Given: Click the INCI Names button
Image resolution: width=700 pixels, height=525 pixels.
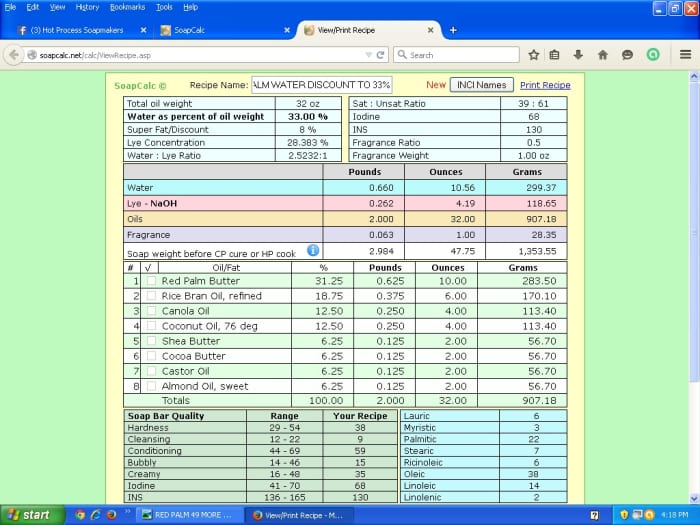Looking at the screenshot, I should [x=482, y=85].
